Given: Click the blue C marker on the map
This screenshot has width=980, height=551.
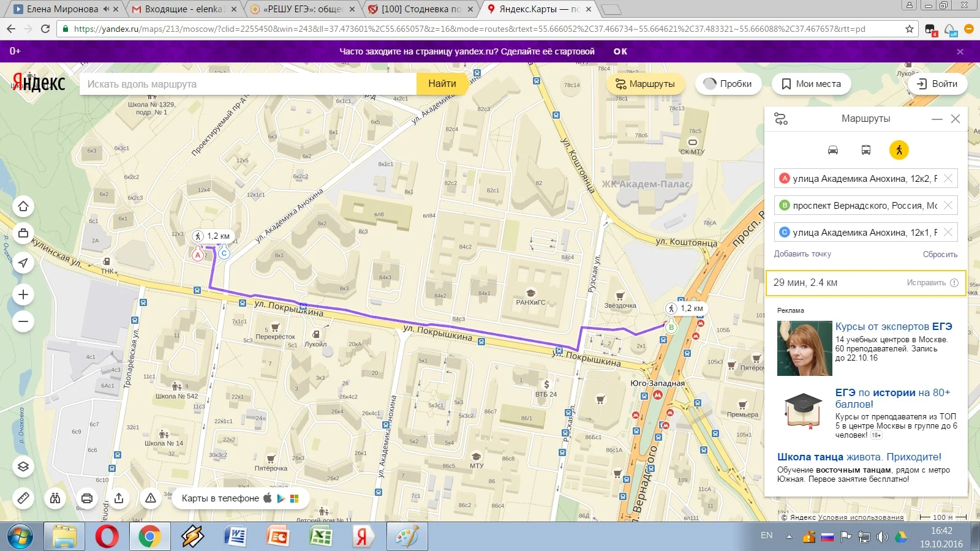Looking at the screenshot, I should pos(224,253).
